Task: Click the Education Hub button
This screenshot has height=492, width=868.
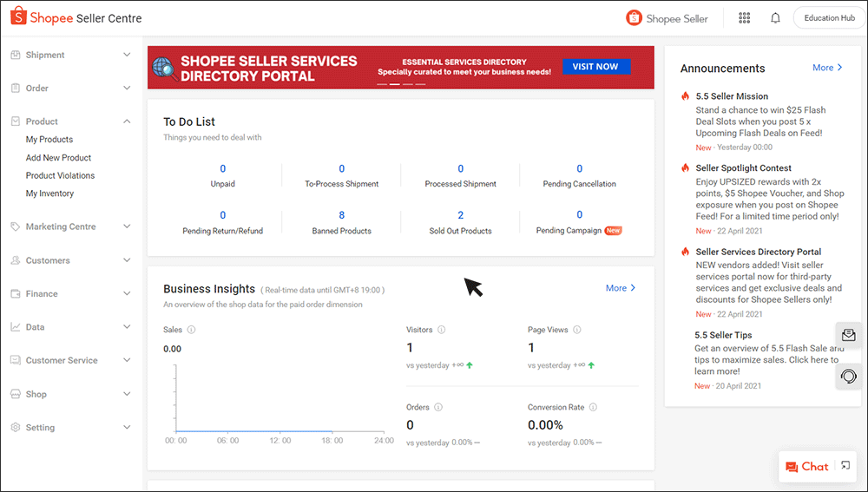Action: pyautogui.click(x=829, y=17)
